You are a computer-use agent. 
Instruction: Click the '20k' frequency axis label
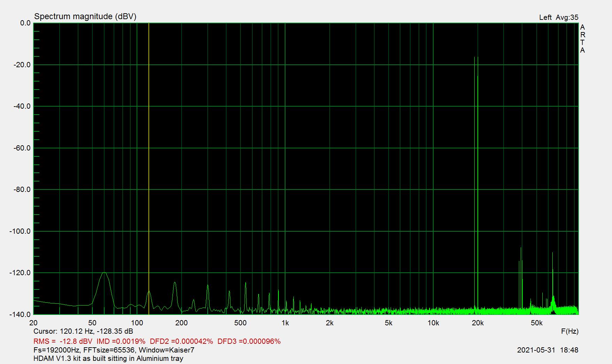click(x=477, y=323)
